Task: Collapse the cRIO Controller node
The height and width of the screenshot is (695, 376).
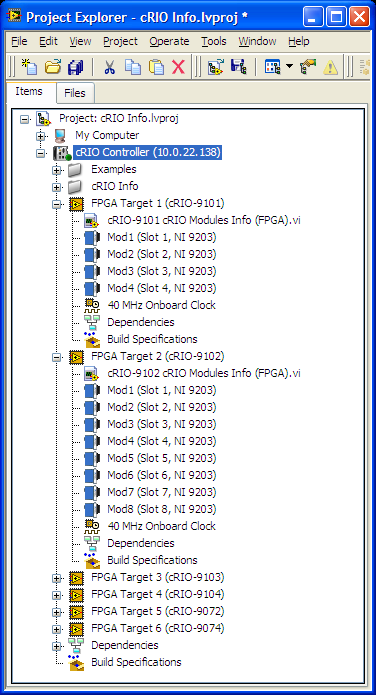Action: pyautogui.click(x=40, y=153)
